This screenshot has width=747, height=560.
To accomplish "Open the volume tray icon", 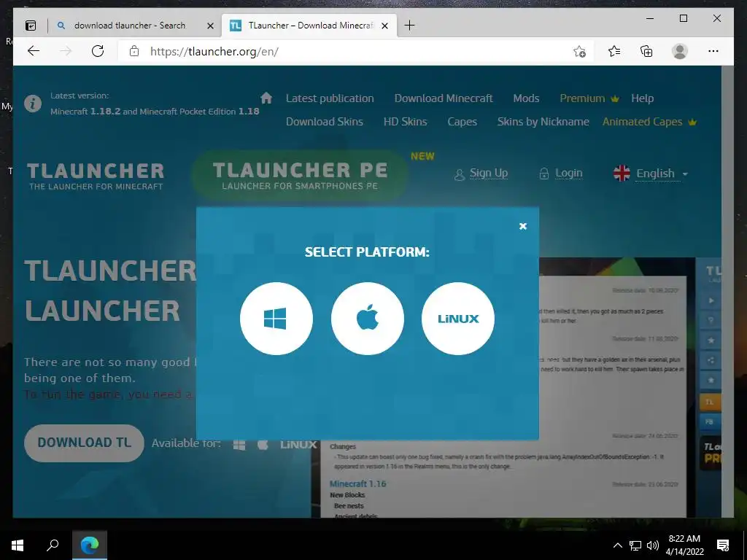I will pyautogui.click(x=653, y=545).
